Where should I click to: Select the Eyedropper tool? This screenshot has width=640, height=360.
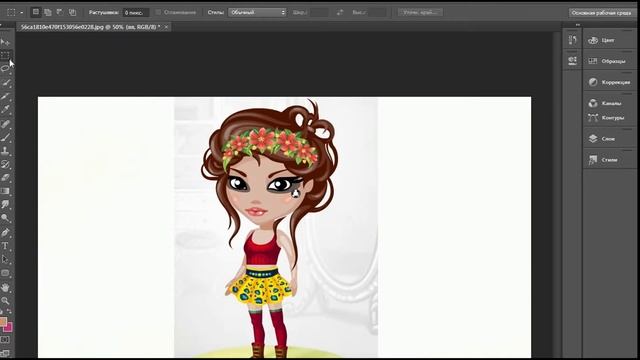click(x=5, y=109)
